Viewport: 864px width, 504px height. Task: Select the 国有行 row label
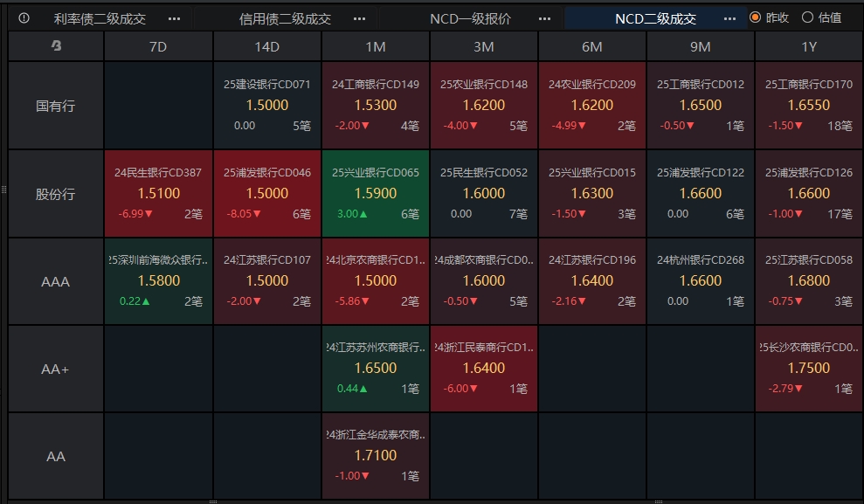click(56, 106)
